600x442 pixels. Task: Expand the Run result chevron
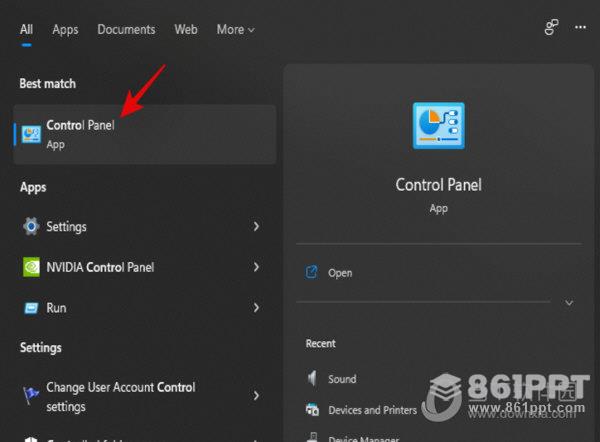coord(256,308)
